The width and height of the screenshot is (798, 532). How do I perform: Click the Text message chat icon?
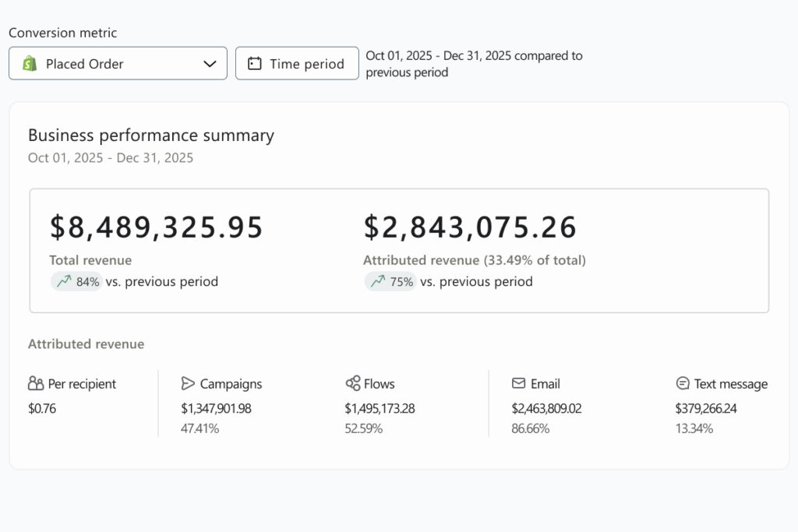pos(681,383)
